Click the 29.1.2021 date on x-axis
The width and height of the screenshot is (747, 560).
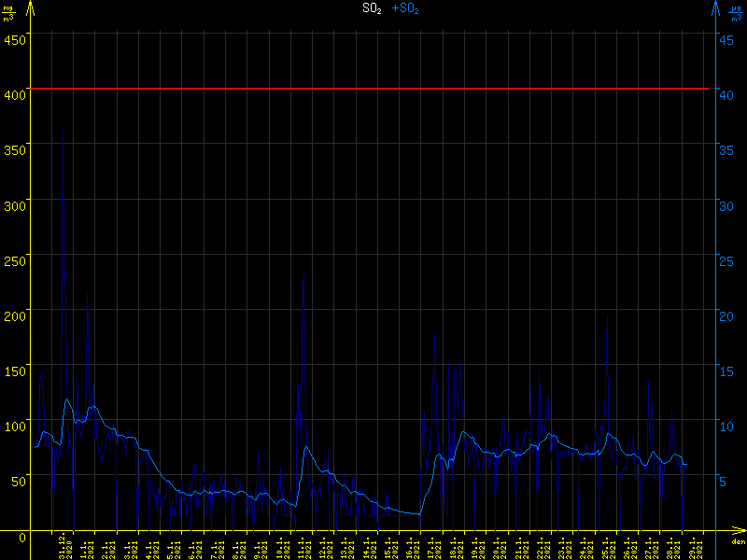[x=692, y=546]
